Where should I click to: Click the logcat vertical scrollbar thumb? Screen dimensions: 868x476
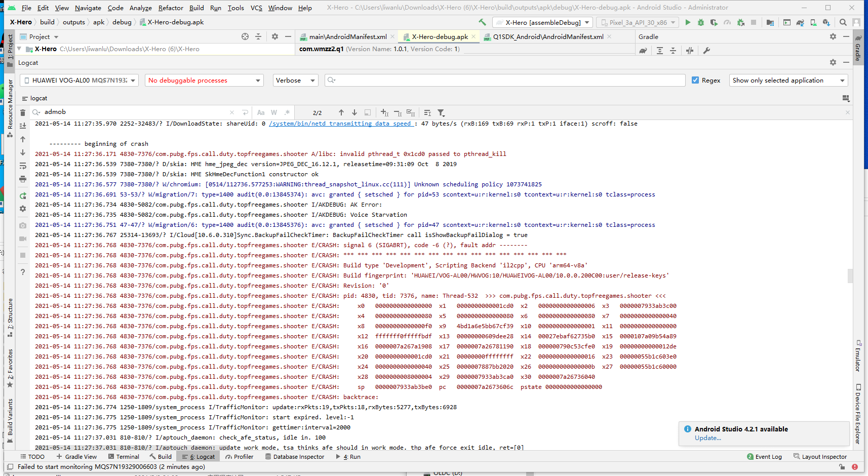850,276
